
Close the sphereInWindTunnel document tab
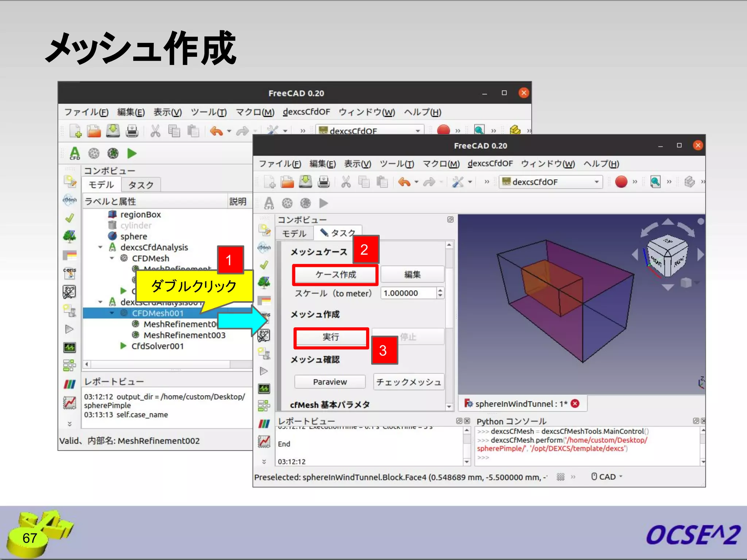[575, 403]
